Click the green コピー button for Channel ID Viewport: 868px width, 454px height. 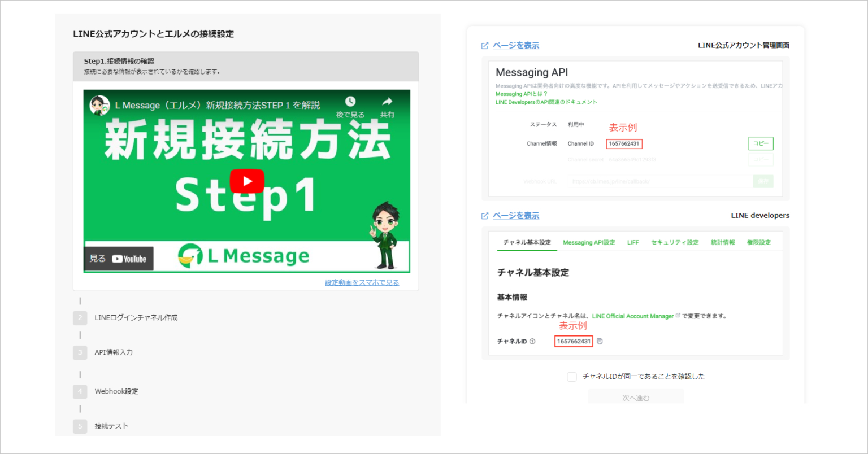[761, 143]
